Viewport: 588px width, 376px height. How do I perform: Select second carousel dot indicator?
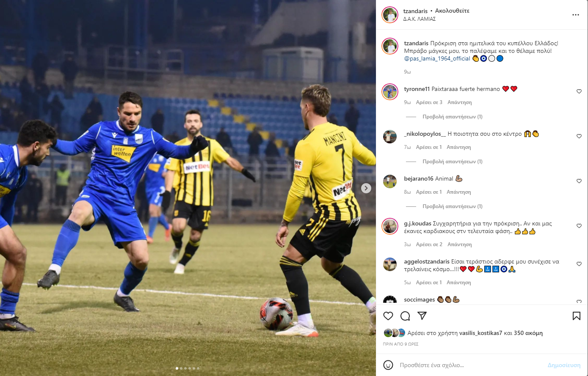pos(181,368)
